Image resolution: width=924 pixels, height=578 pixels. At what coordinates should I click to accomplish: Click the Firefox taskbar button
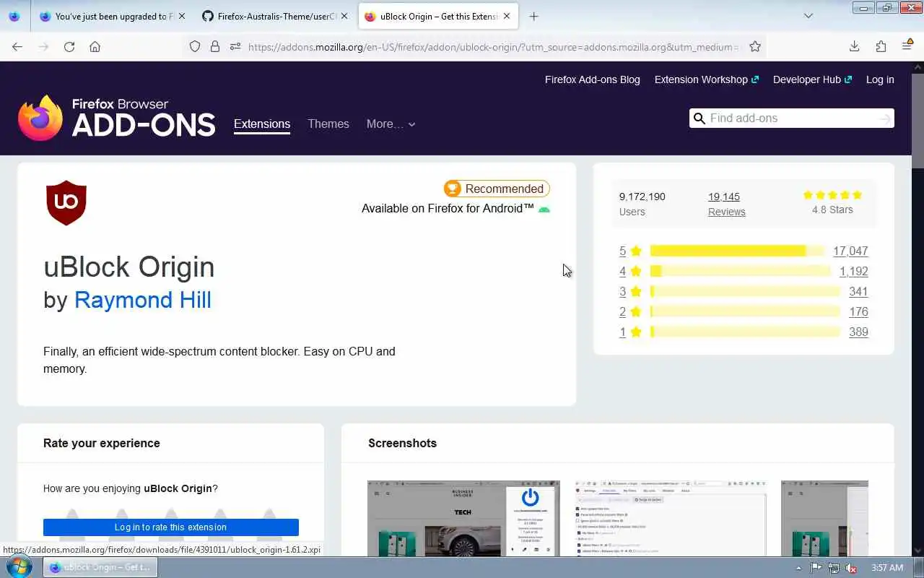(x=100, y=567)
